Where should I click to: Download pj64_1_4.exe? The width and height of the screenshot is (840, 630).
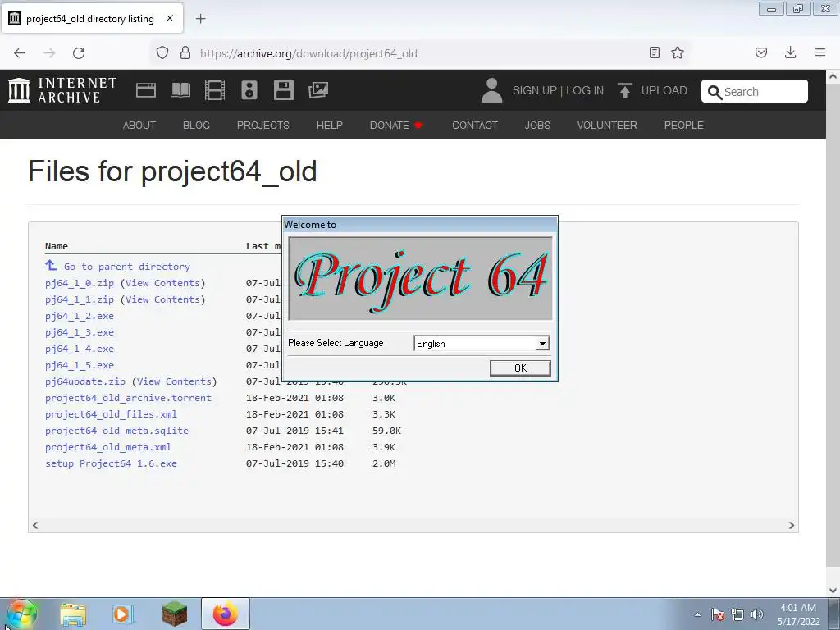click(80, 349)
